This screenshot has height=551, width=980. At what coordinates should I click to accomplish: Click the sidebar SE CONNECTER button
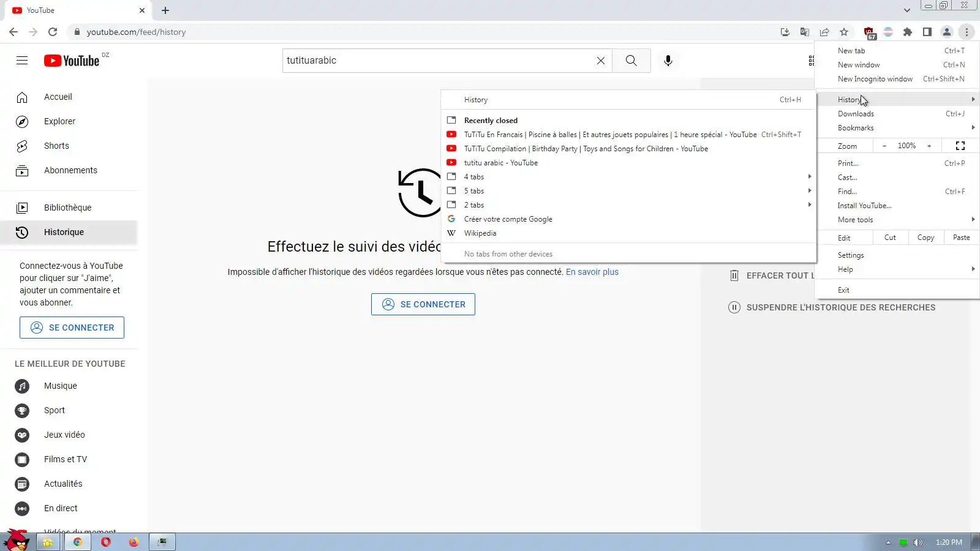[72, 328]
